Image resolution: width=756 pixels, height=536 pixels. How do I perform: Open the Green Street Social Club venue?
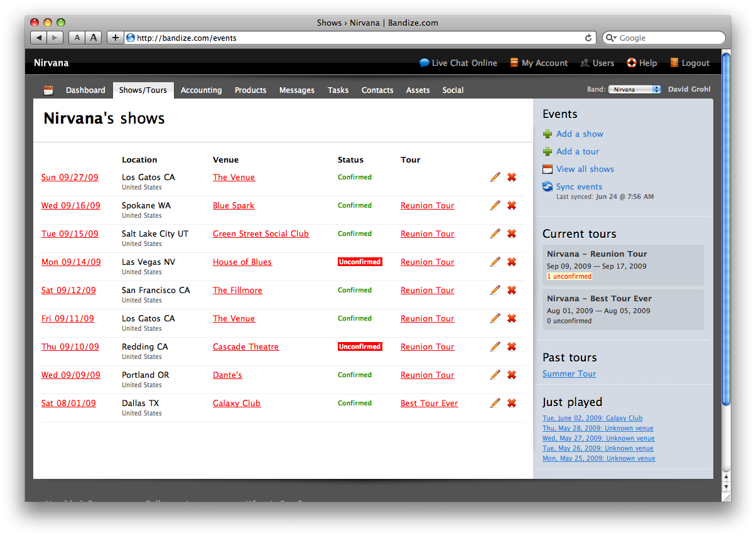[x=261, y=233]
